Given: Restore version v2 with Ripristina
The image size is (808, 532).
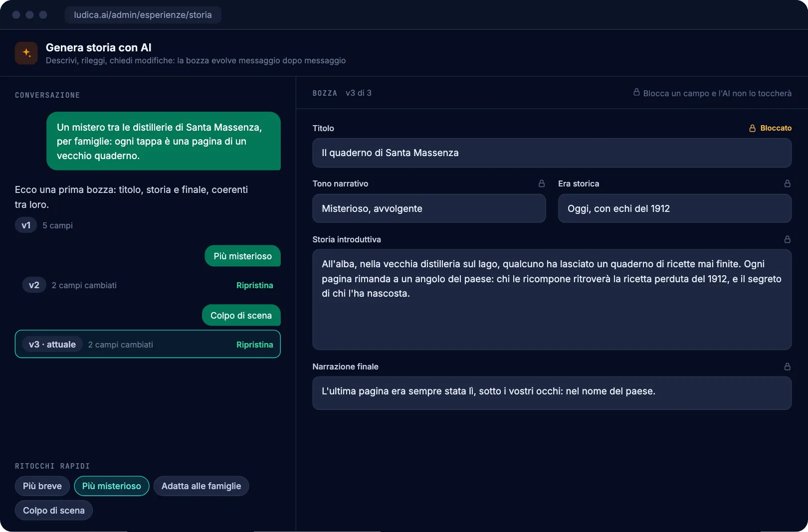Looking at the screenshot, I should (x=254, y=285).
